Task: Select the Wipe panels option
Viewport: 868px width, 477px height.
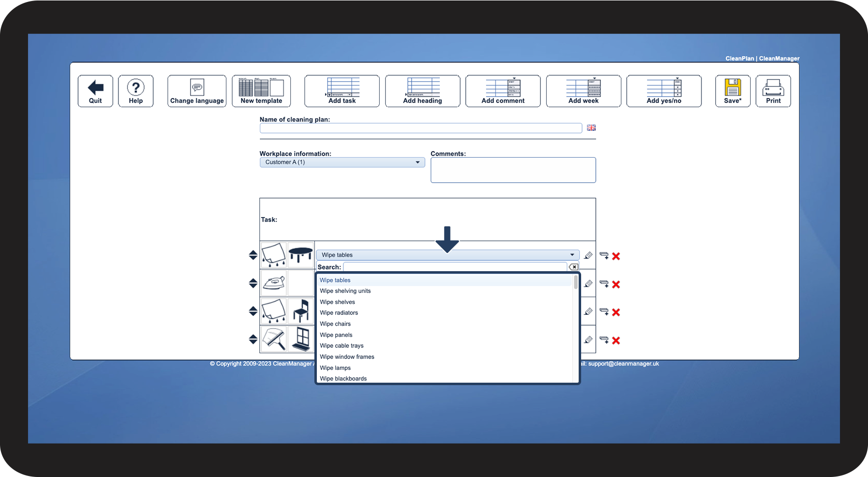Action: (445, 335)
